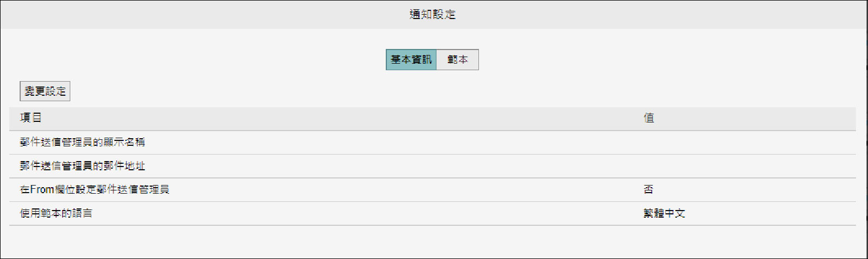Click the 通知設定 page title
Viewport: 868px width, 259px height.
(x=432, y=15)
